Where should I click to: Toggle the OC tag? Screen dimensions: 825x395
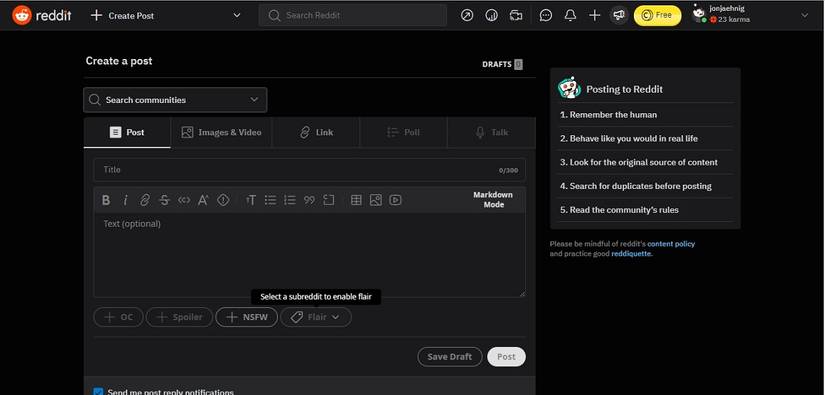(x=118, y=317)
